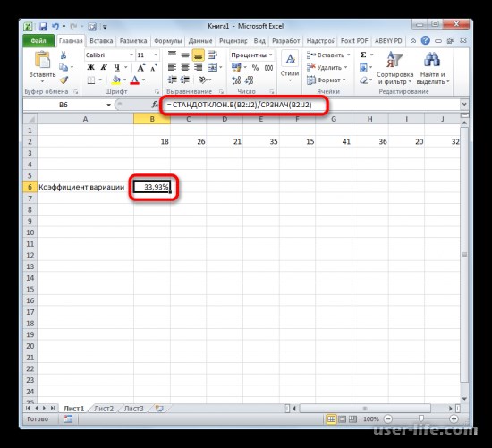The width and height of the screenshot is (492, 448).
Task: Toggle bottom vertical alignment
Action: coord(199,55)
